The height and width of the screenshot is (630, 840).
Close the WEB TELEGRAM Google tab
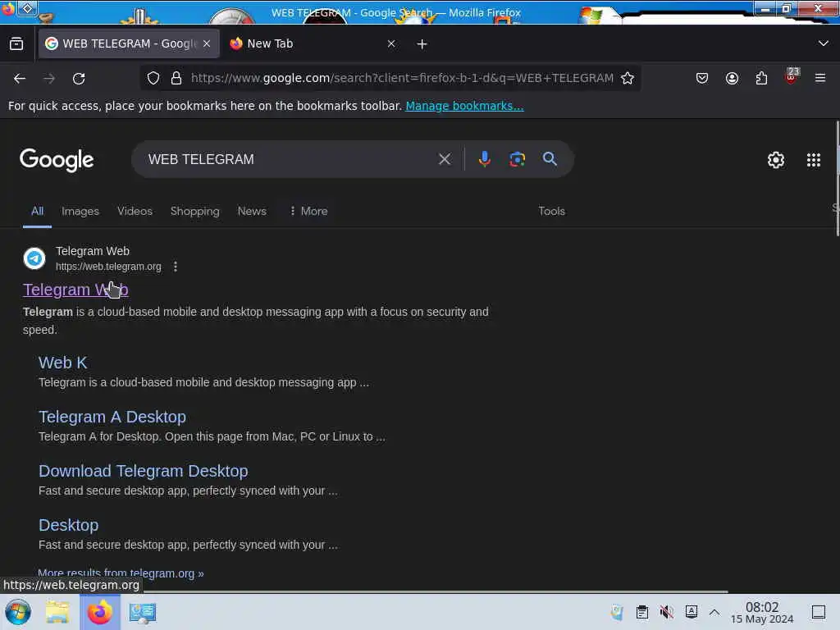pos(207,43)
